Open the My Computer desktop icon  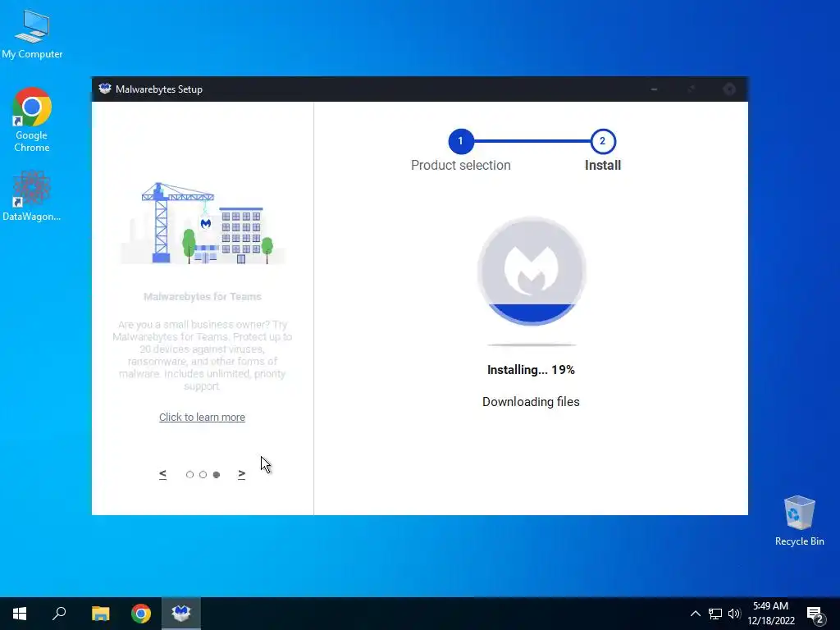pyautogui.click(x=32, y=33)
